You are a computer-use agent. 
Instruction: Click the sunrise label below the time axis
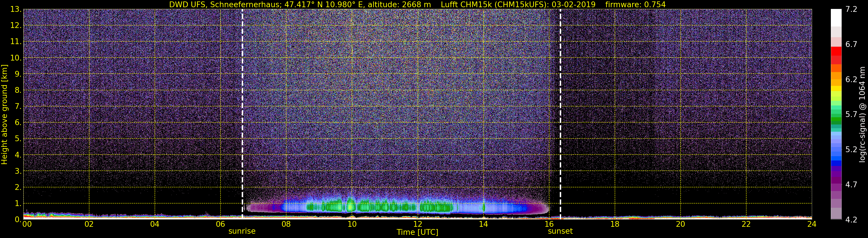(x=242, y=231)
